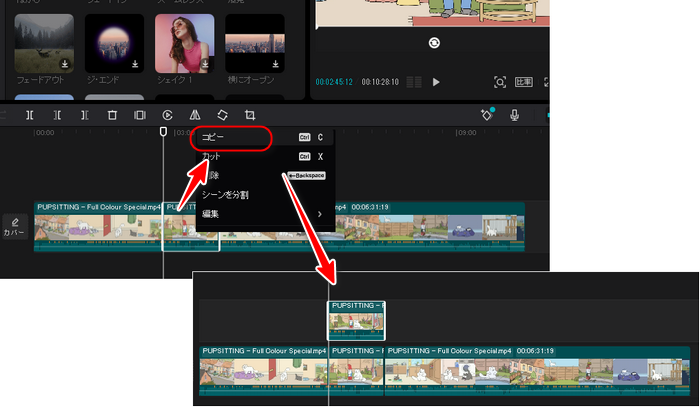Click the mirror flip icon
Screen dimensions: 700x407
[x=195, y=116]
